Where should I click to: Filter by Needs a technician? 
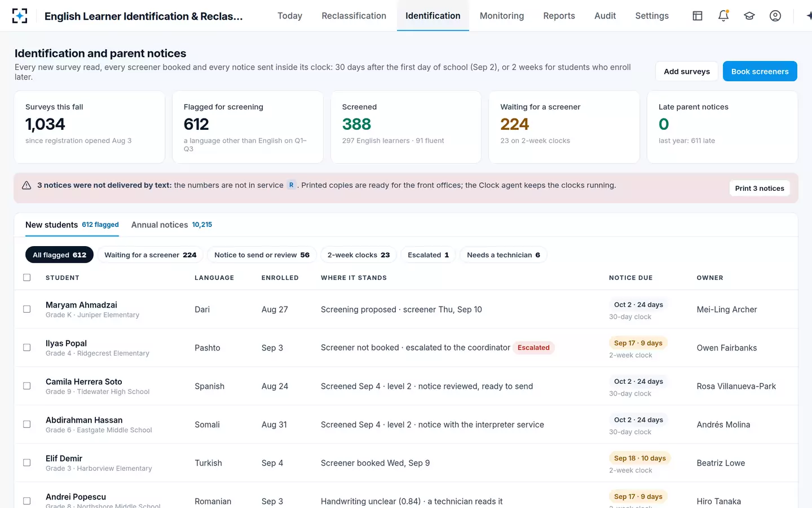pos(504,255)
